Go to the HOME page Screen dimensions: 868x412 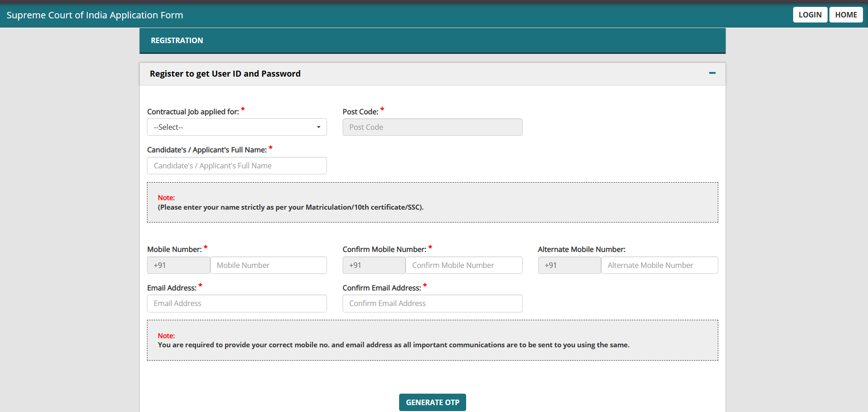point(845,15)
